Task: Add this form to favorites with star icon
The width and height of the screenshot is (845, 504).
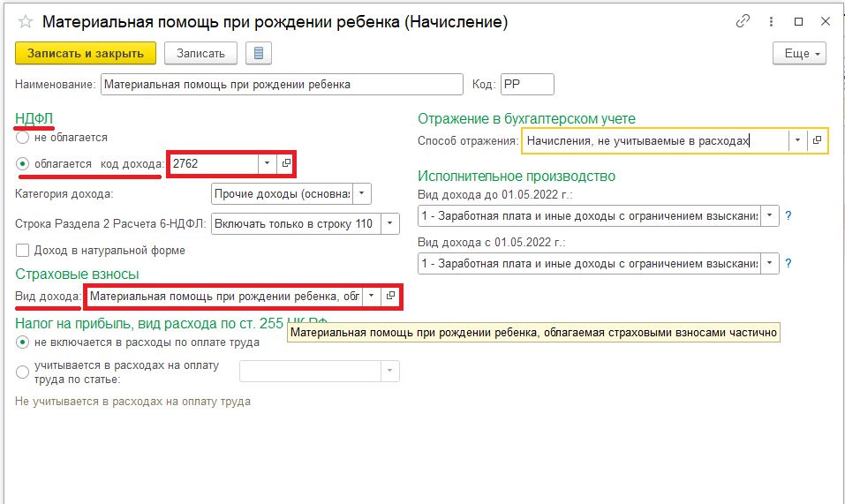Action: (x=26, y=22)
